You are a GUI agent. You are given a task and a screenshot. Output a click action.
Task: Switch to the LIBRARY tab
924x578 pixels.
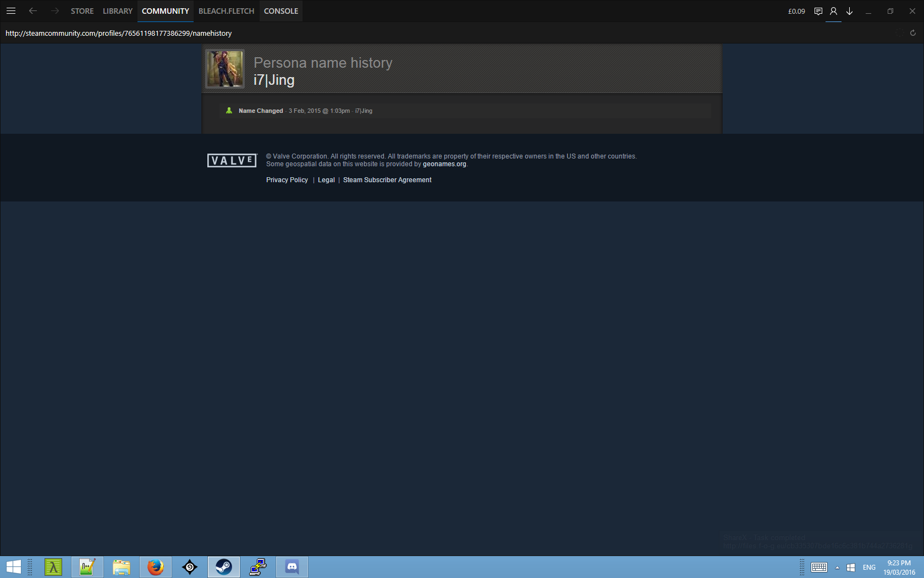[118, 11]
